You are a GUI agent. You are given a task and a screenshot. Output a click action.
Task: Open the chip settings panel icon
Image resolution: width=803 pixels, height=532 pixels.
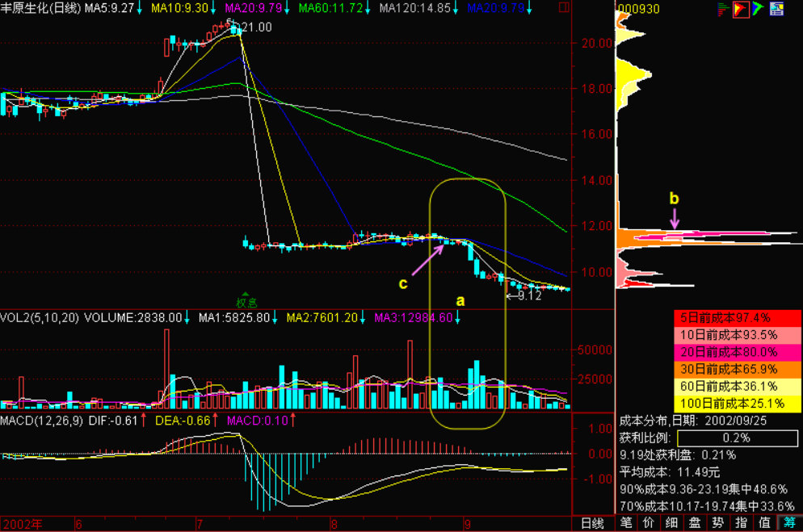pos(776,9)
